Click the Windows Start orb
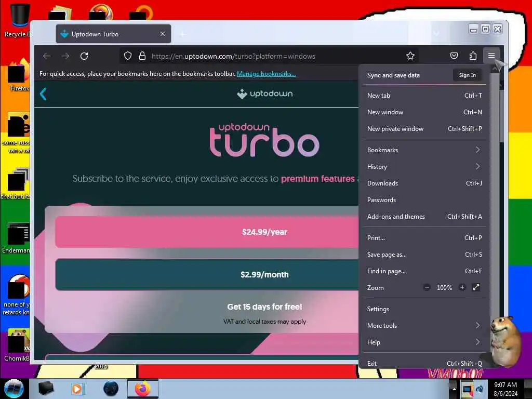Image resolution: width=532 pixels, height=399 pixels. pos(14,389)
